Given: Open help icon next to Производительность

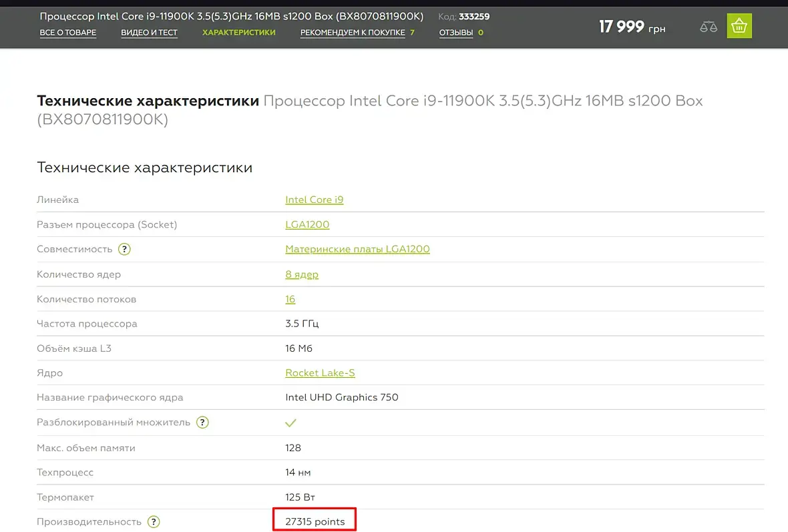Looking at the screenshot, I should pos(154,522).
